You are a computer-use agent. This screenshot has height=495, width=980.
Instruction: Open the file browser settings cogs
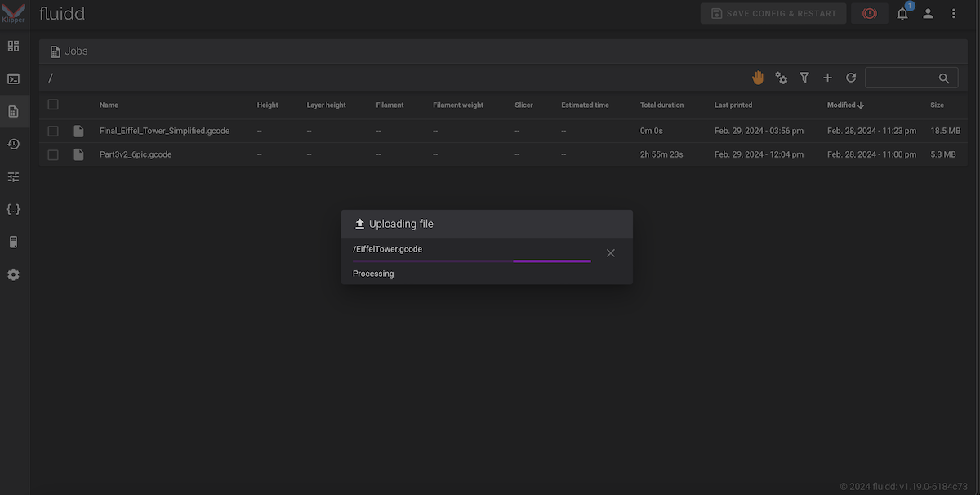click(x=782, y=78)
